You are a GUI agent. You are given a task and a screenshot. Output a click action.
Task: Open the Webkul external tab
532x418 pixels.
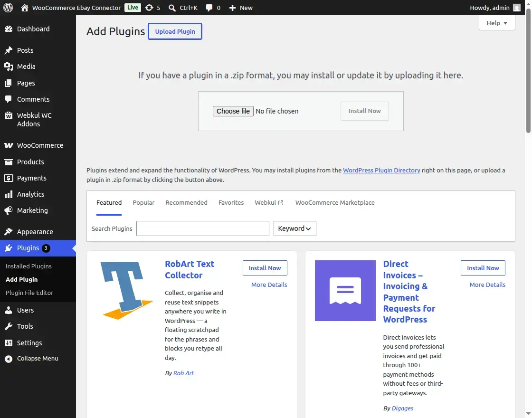pos(269,202)
